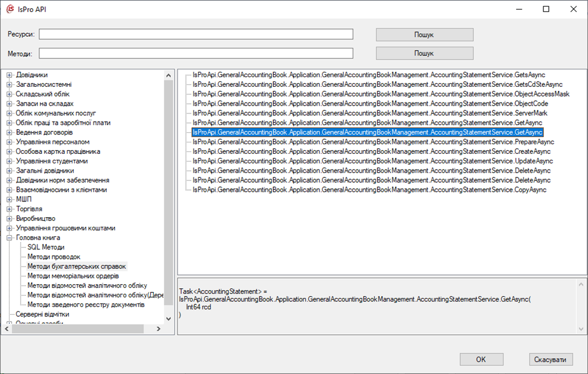Expand Управління персоналом node
This screenshot has height=374, width=588.
point(10,142)
